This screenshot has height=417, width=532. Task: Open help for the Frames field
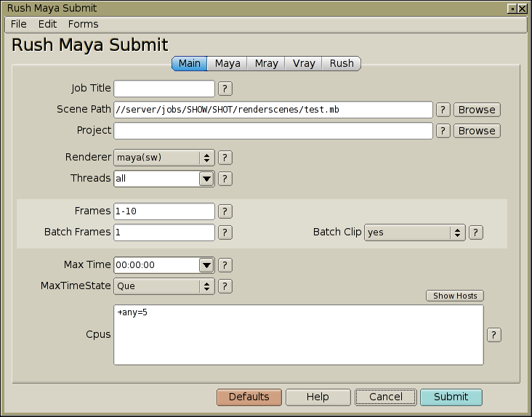(225, 211)
